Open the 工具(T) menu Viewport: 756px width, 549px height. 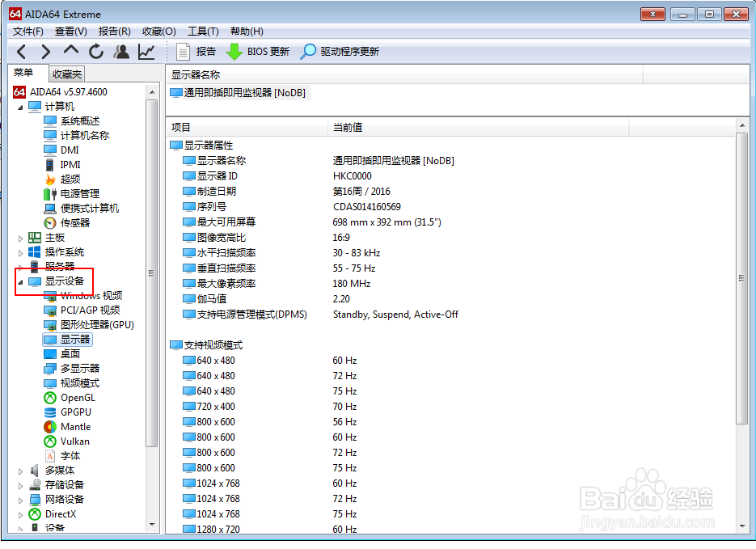pyautogui.click(x=203, y=32)
